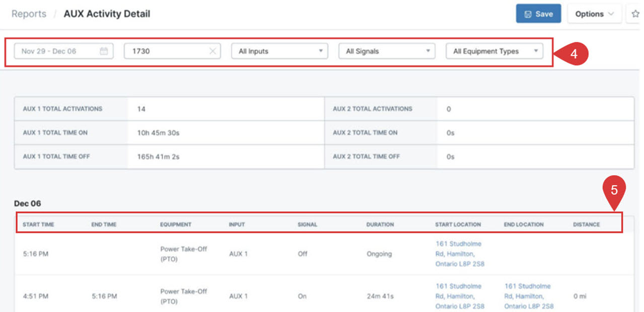Click the End Location column header
Image resolution: width=644 pixels, height=312 pixels.
524,224
